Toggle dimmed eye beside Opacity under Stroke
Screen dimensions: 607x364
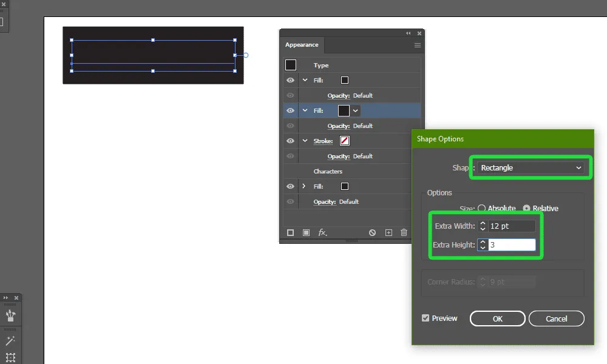(x=290, y=157)
